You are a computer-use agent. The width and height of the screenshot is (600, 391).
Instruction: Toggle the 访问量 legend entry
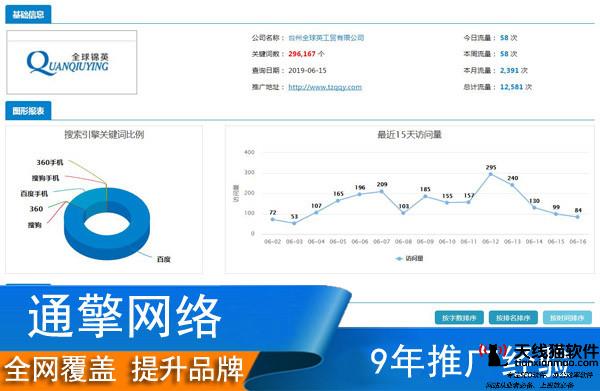click(409, 259)
